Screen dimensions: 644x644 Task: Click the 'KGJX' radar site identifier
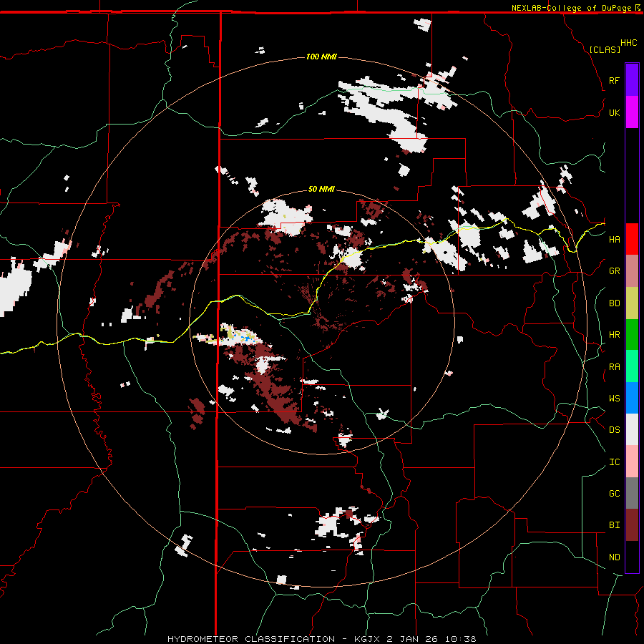tap(367, 639)
